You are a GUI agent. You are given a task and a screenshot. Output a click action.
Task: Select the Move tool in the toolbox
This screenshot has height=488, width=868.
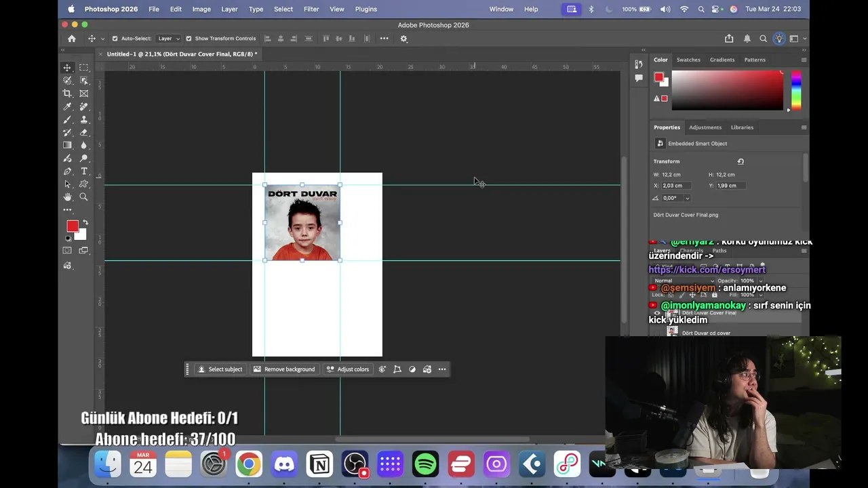click(x=67, y=68)
